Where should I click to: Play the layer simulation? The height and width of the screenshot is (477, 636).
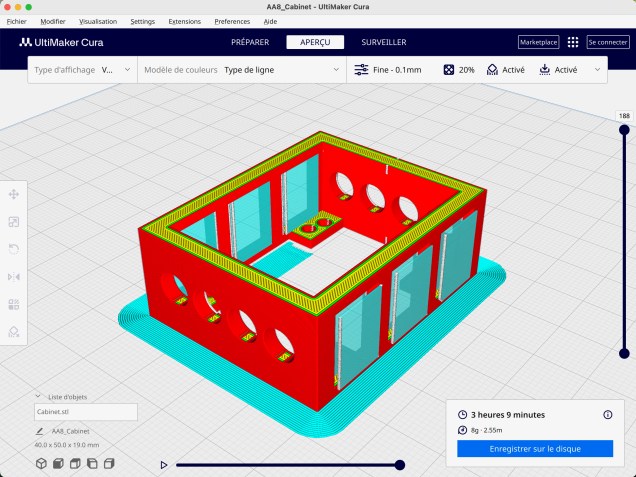click(164, 465)
